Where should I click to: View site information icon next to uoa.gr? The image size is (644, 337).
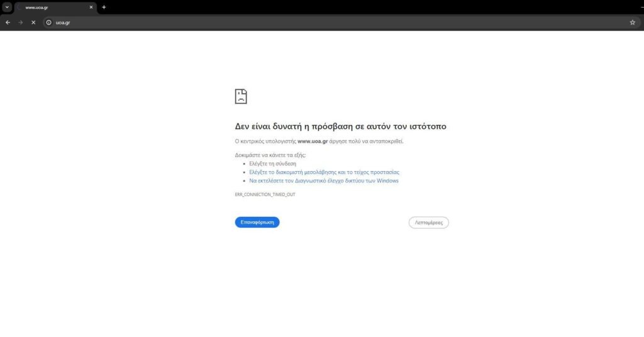pos(49,22)
